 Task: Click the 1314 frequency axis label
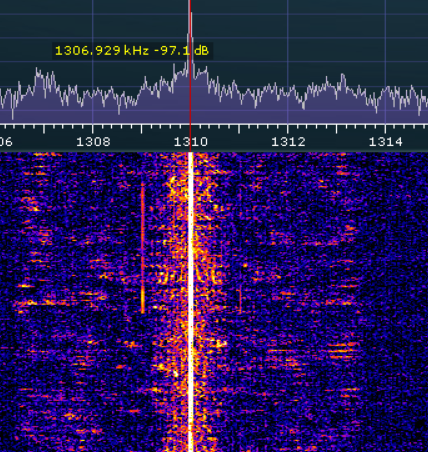click(386, 142)
